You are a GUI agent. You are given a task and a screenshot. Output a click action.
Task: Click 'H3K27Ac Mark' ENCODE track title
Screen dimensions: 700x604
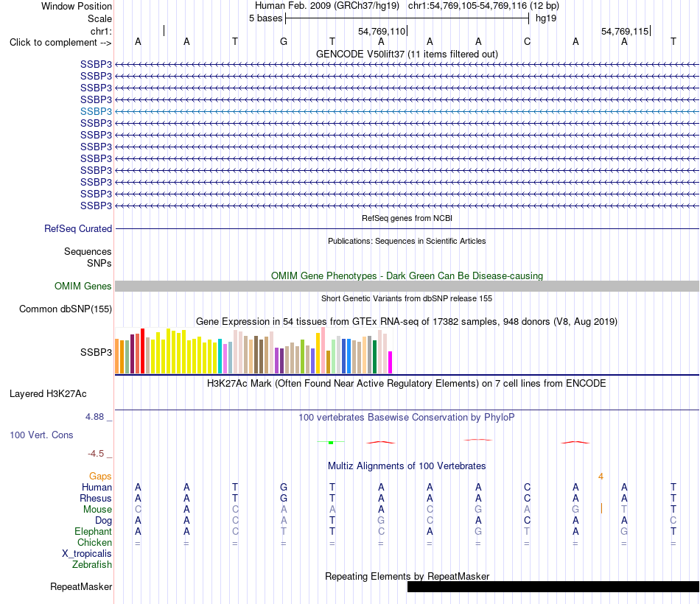pos(407,384)
